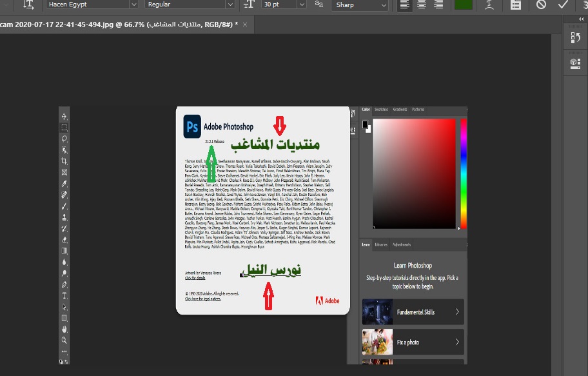Set right text alignment
Screen dimensions: 588x376
(x=438, y=5)
